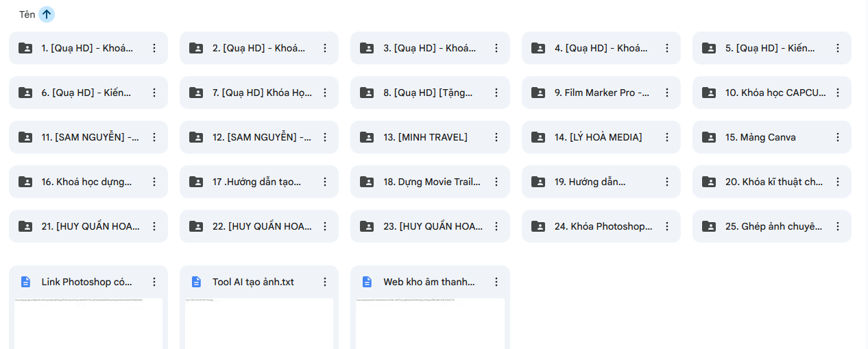The height and width of the screenshot is (349, 868).
Task: Click folder icon of 16. Khoá học dựng
Action: click(x=25, y=182)
